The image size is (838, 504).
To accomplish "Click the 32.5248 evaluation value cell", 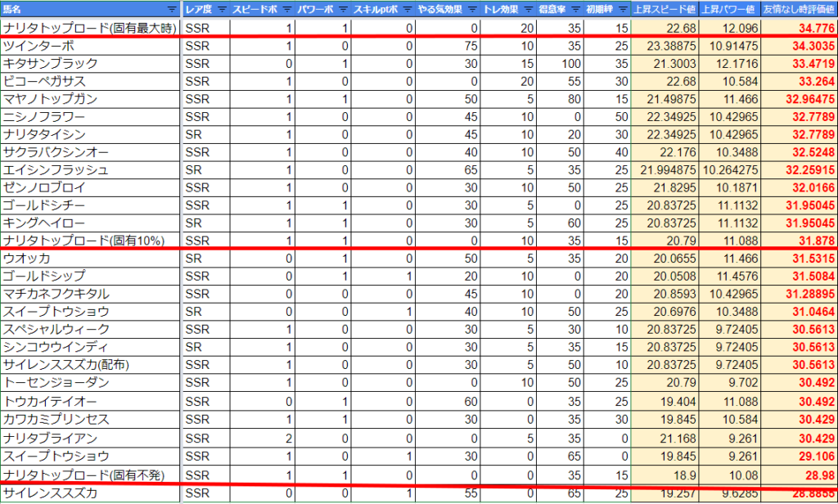I will [x=799, y=152].
